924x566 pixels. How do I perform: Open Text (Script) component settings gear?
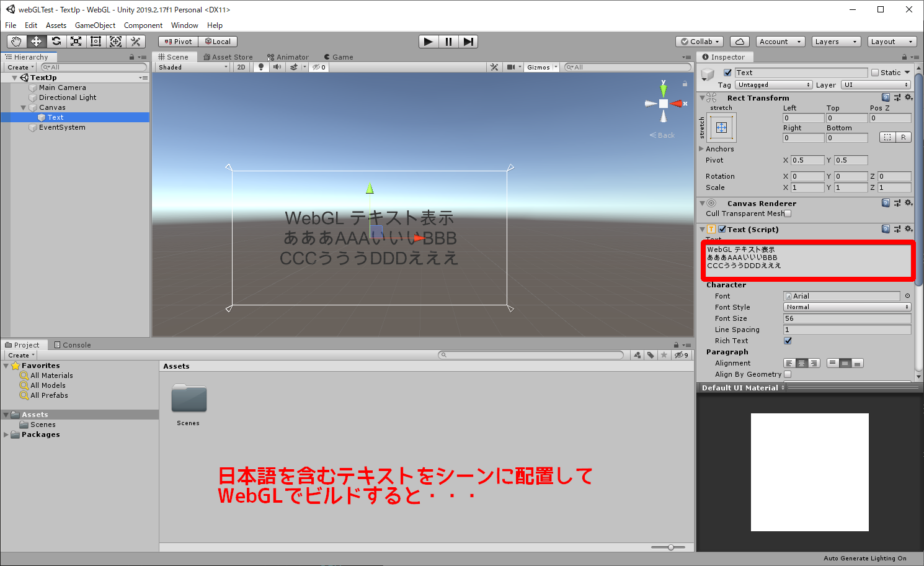click(908, 229)
